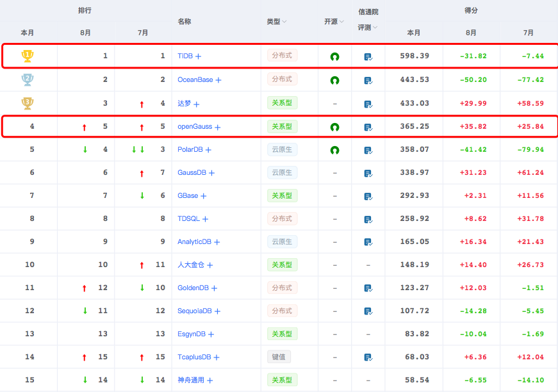Click the plus icon next to GoldenDB
558x392 pixels.
click(214, 288)
